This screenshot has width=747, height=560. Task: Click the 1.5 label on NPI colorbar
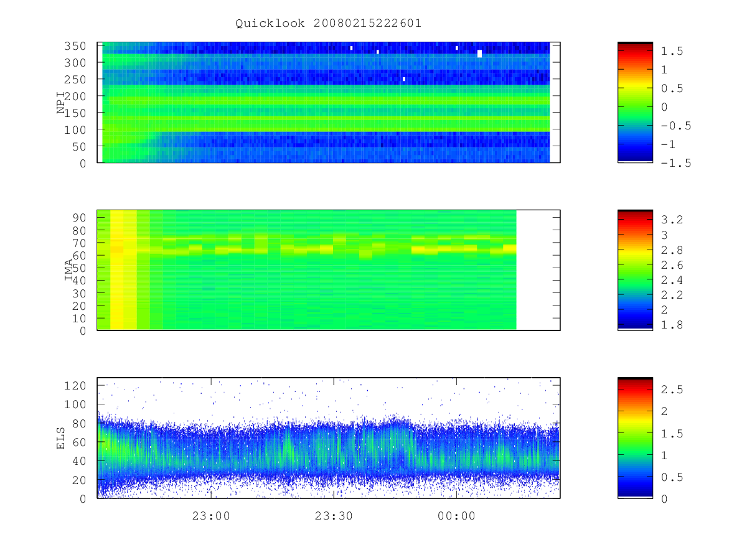(x=672, y=51)
